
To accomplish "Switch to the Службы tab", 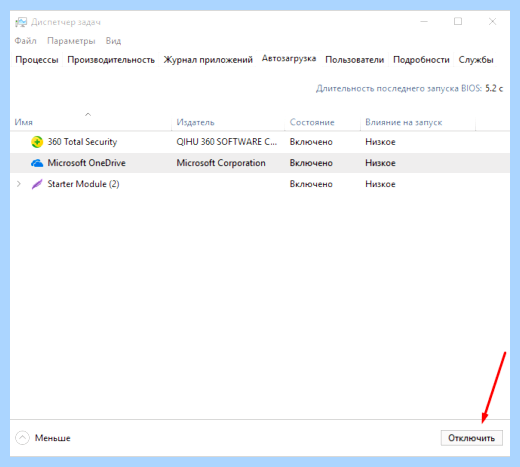I will [476, 60].
